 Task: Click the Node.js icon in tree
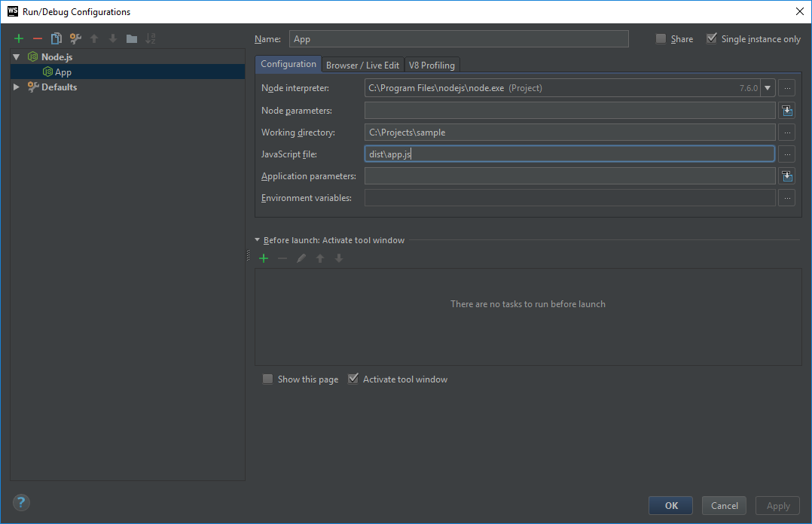[x=32, y=57]
